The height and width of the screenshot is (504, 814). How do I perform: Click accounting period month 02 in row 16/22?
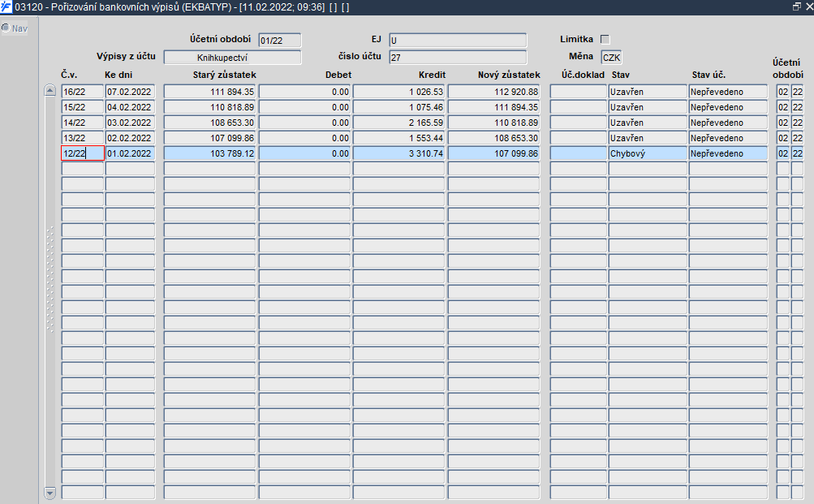tap(783, 92)
